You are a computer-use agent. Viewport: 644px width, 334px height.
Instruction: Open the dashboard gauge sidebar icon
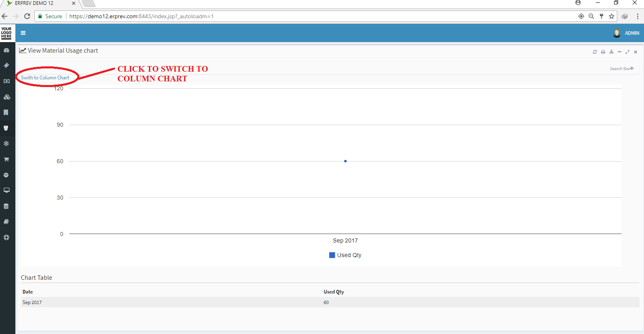coord(6,50)
